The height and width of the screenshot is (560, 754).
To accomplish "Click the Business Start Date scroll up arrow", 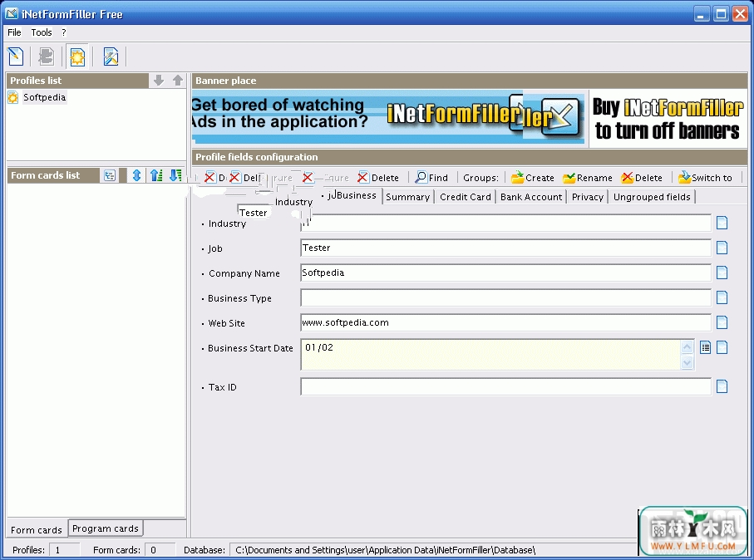I will tap(687, 346).
